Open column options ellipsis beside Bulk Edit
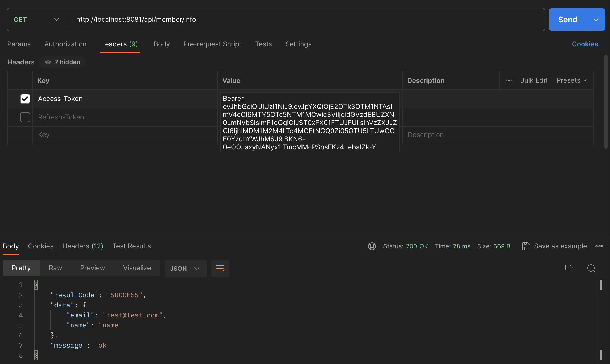The width and height of the screenshot is (610, 364). click(x=509, y=80)
